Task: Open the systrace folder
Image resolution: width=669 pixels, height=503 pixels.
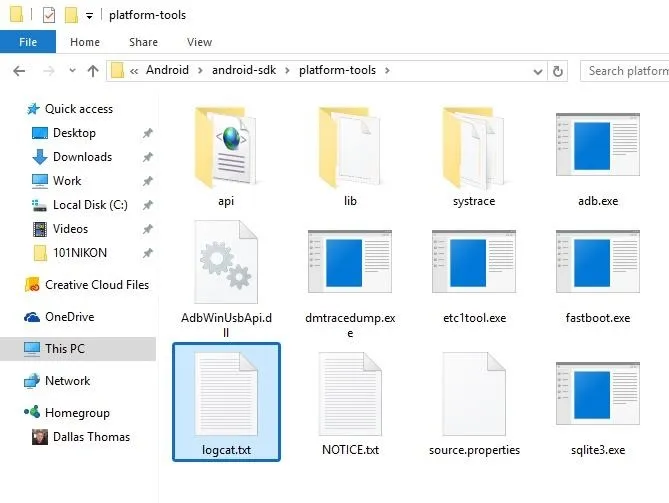Action: 474,147
